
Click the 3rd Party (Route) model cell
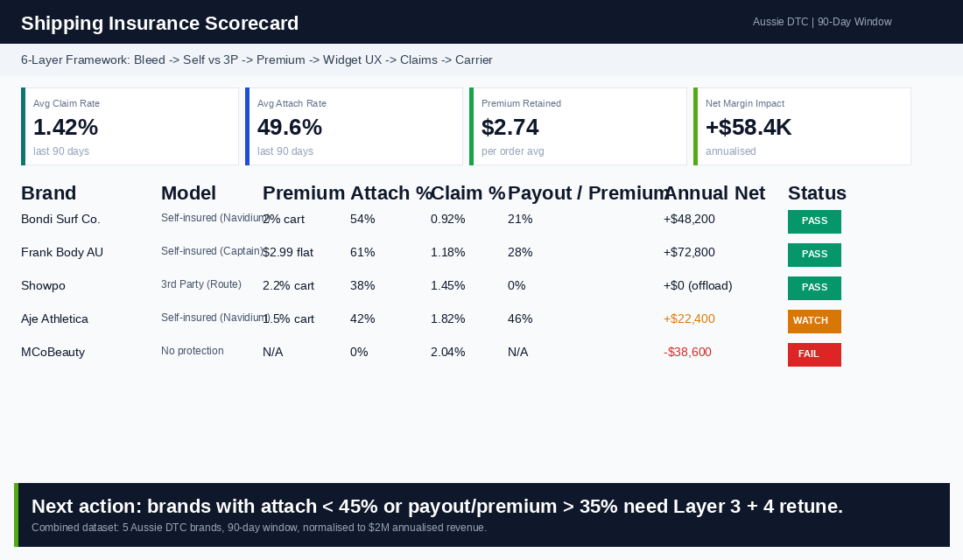click(200, 284)
